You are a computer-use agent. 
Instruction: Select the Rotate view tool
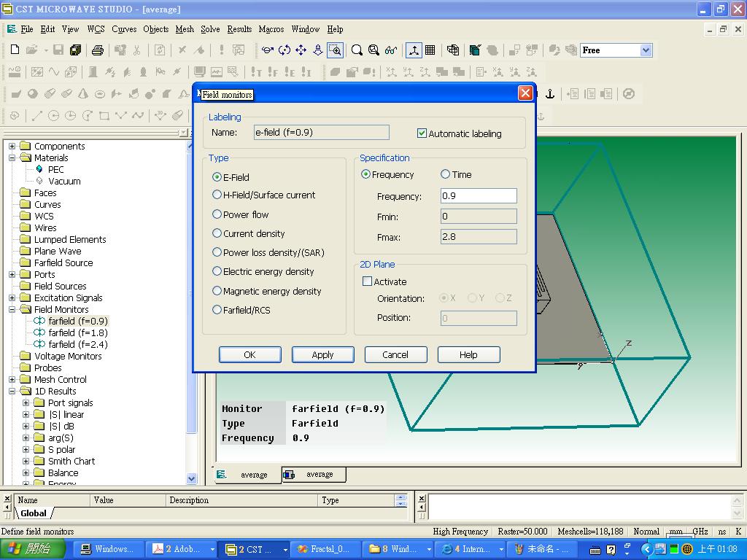[268, 50]
